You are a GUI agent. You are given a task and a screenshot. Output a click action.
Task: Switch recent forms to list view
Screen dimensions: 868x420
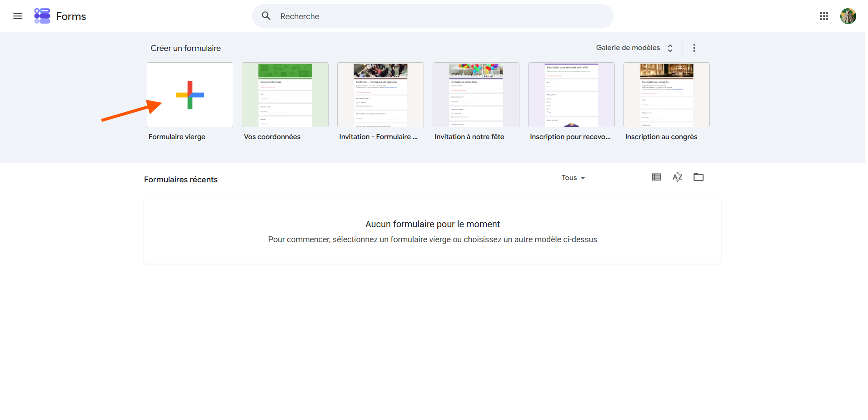point(656,177)
